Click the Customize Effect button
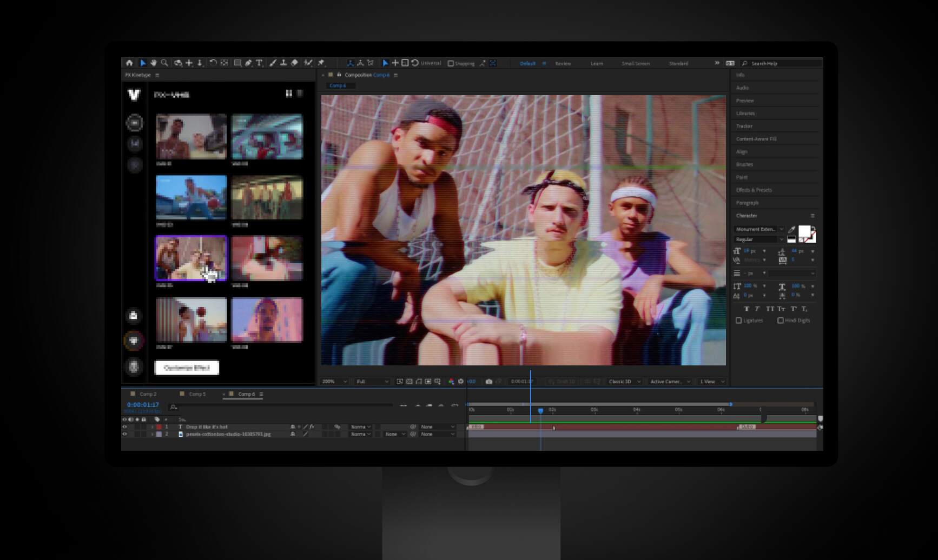Viewport: 938px width, 560px height. click(187, 368)
